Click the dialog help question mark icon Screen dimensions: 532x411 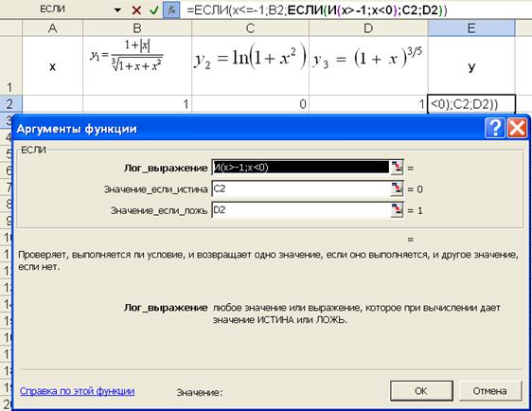[495, 128]
